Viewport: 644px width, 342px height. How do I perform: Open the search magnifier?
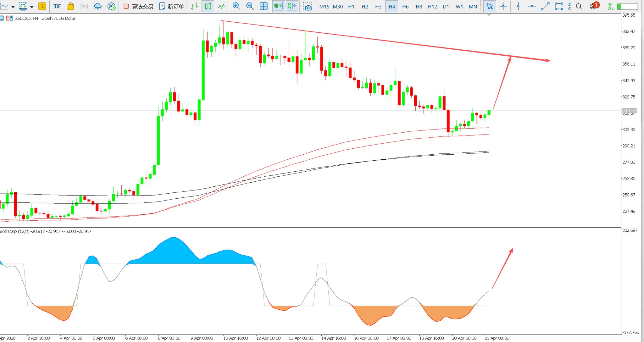pos(579,6)
